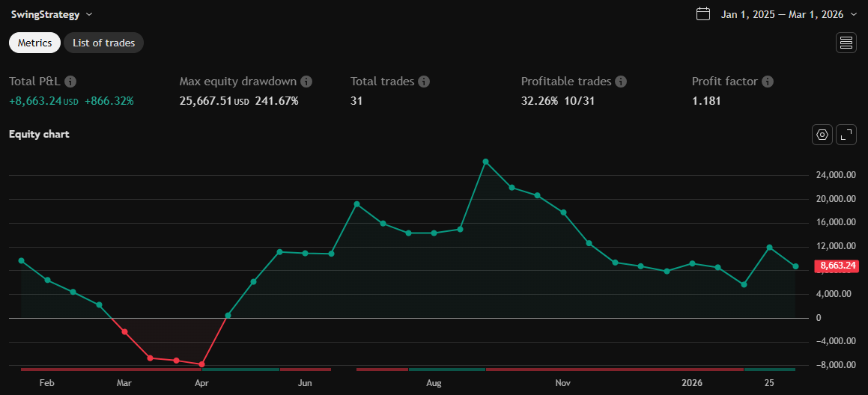
Task: Click the peak equity point on the chart
Action: tap(485, 162)
